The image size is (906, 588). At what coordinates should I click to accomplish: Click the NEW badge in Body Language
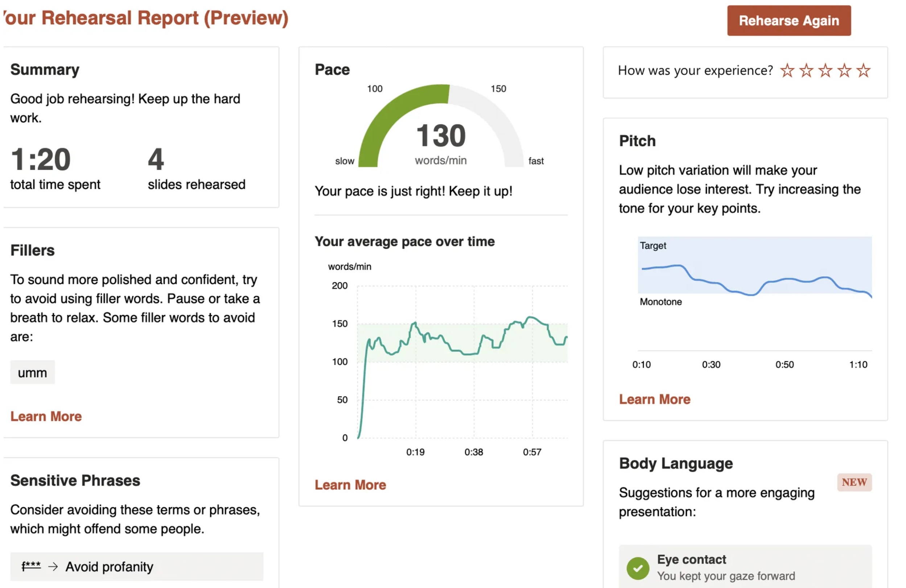click(854, 482)
